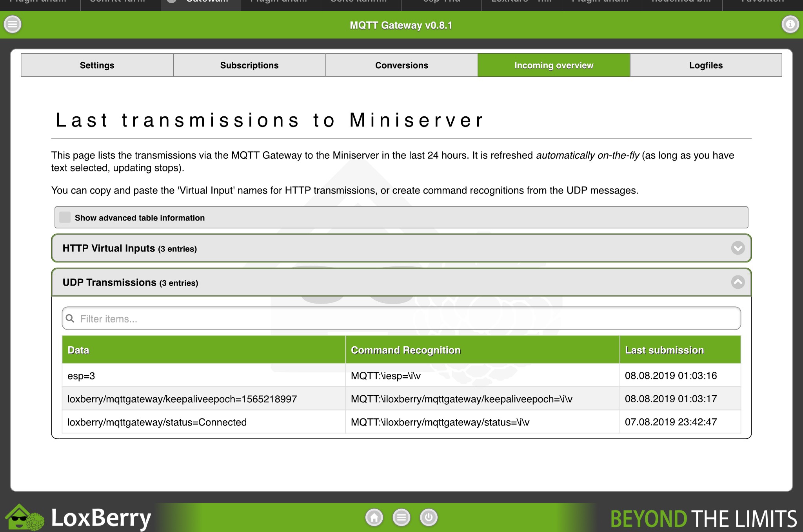Screen dimensions: 803x532
Task: Click the LoxBerry logo in footer
Action: [x=78, y=518]
